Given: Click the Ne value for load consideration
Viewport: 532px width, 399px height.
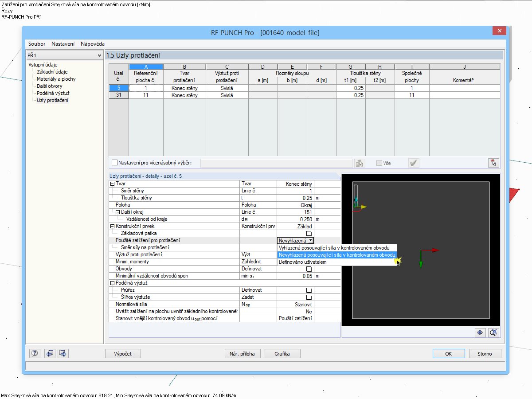Looking at the screenshot, I should coord(296,311).
